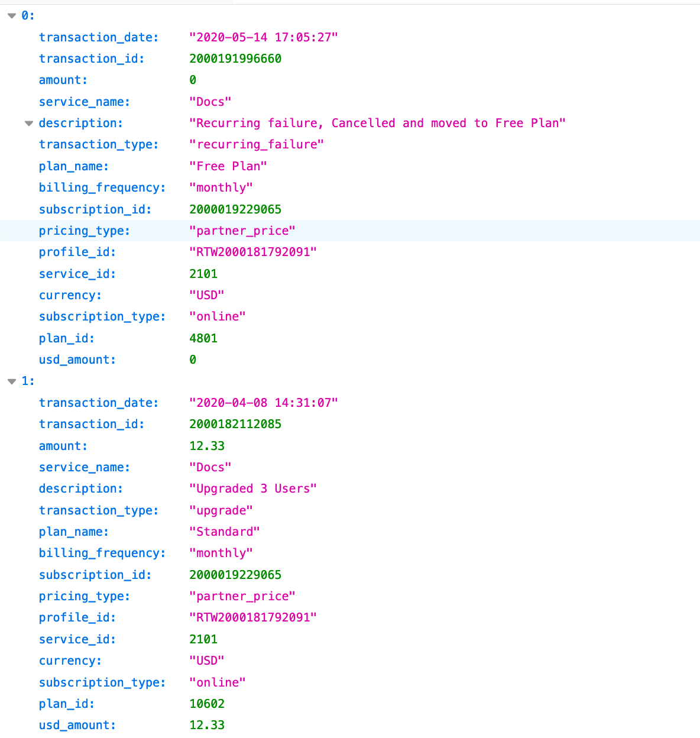700x738 pixels.
Task: Click the transaction_id key beside 2000191996660
Action: tap(92, 59)
